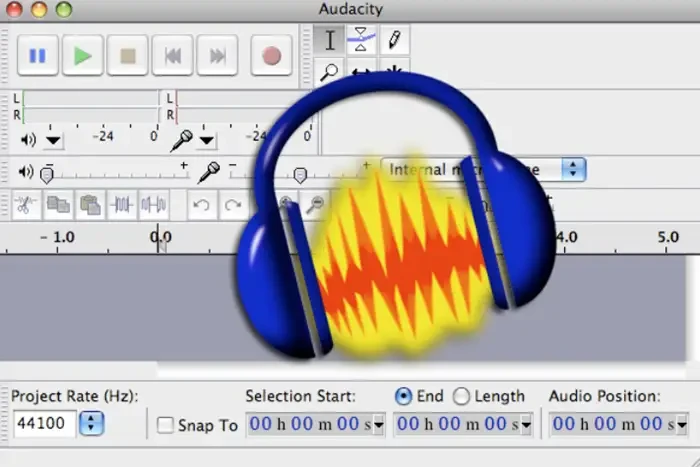Screen dimensions: 700x467
Task: Start playback with the green Play button
Action: coord(83,55)
